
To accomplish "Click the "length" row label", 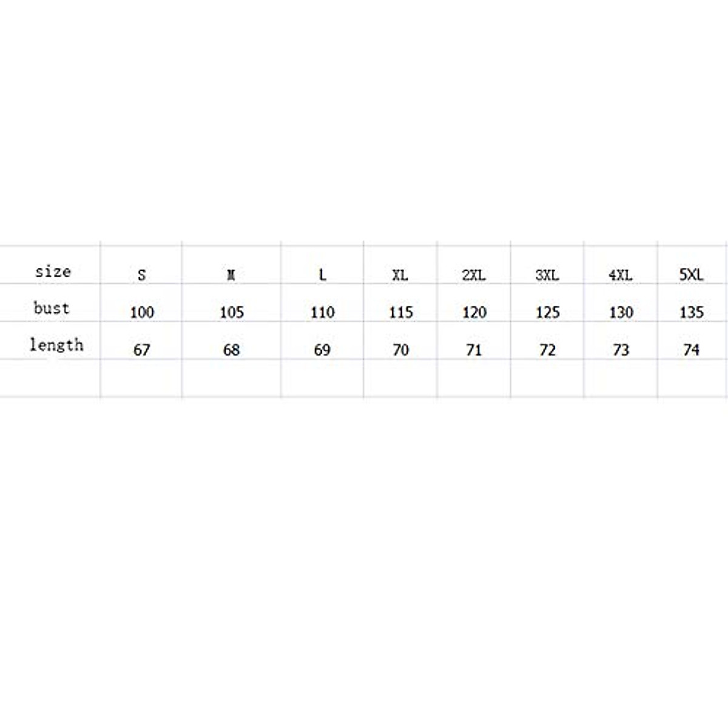I will tap(56, 345).
